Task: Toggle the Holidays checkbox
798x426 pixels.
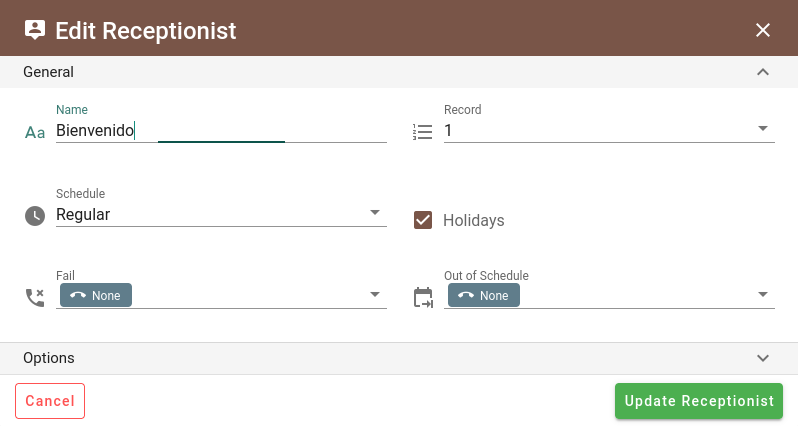Action: click(423, 220)
